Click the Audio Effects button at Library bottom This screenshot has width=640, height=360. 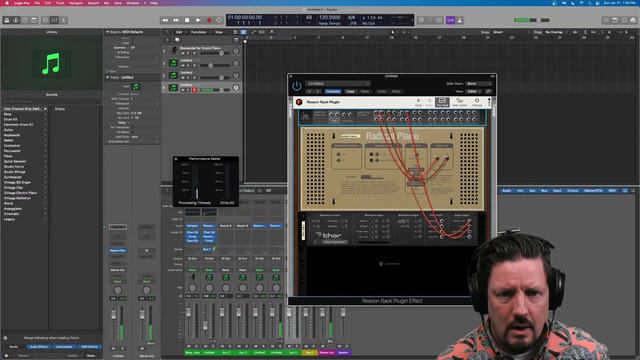39,347
